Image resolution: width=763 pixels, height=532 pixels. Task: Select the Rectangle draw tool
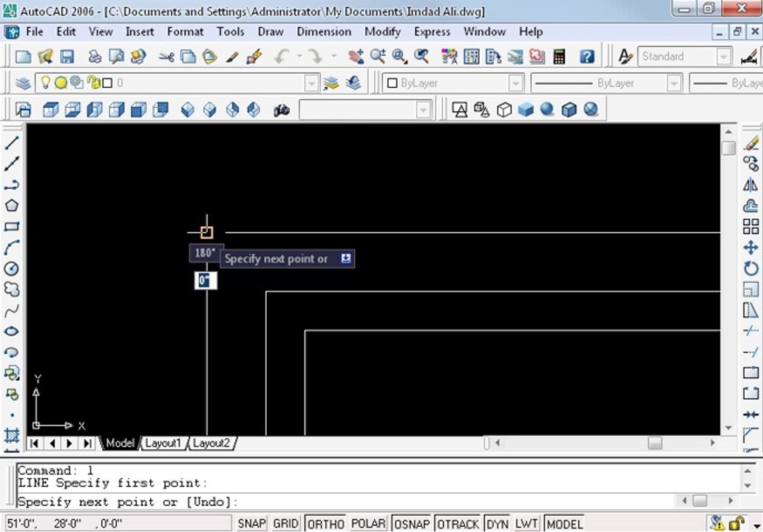[x=12, y=227]
